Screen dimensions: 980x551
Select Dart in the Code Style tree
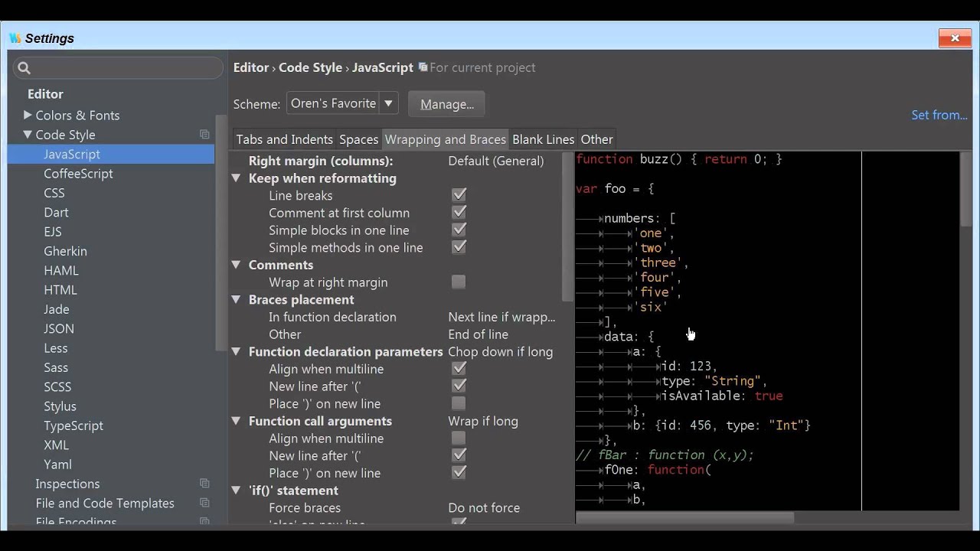(x=56, y=212)
